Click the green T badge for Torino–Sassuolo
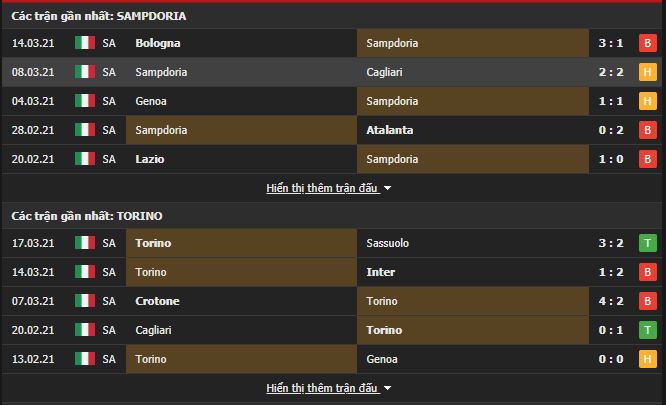 pos(647,243)
